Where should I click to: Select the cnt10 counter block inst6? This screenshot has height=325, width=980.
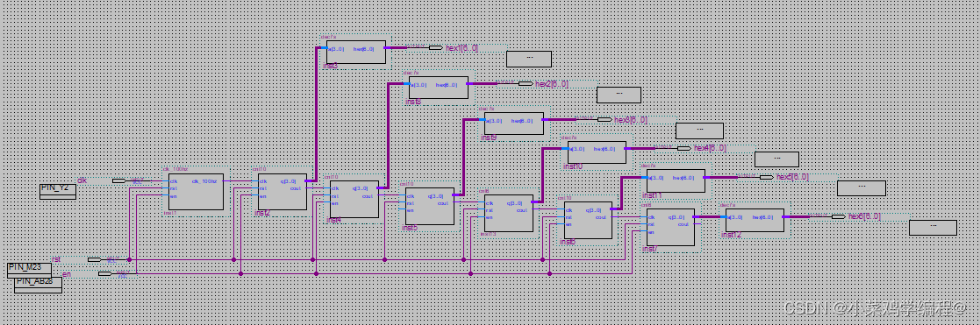click(x=588, y=220)
